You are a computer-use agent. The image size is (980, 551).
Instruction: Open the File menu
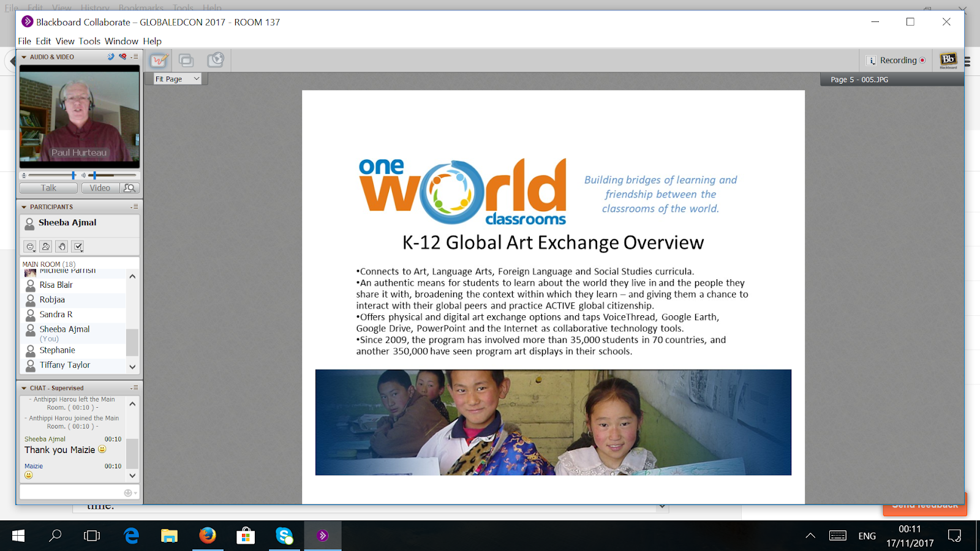tap(24, 41)
